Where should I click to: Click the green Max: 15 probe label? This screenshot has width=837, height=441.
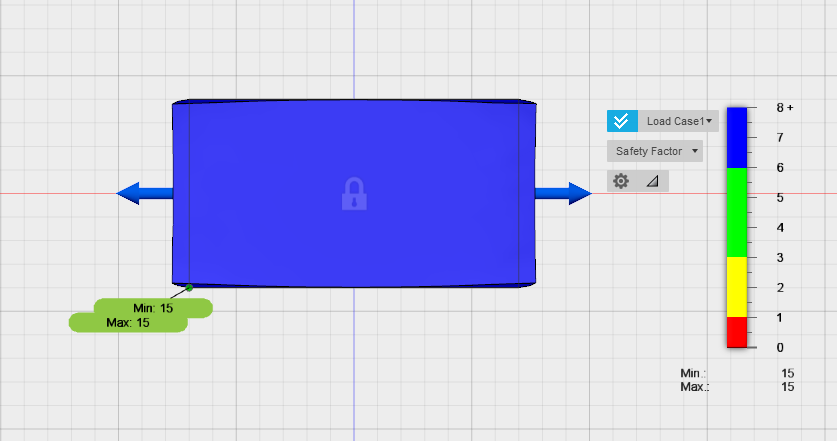[128, 323]
